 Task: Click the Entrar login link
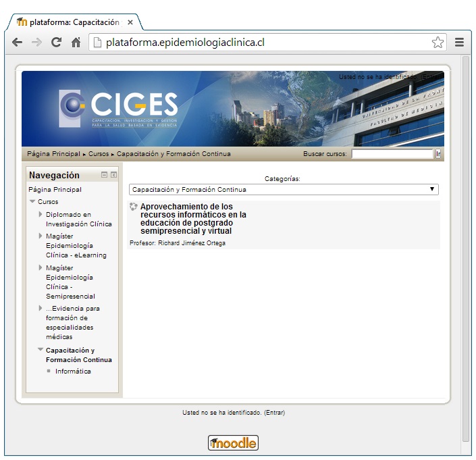pos(274,412)
